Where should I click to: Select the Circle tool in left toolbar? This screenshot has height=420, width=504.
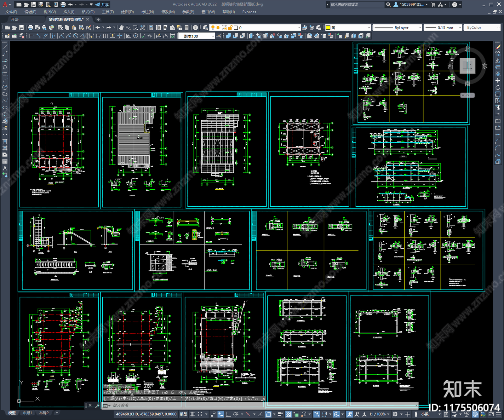(5, 87)
